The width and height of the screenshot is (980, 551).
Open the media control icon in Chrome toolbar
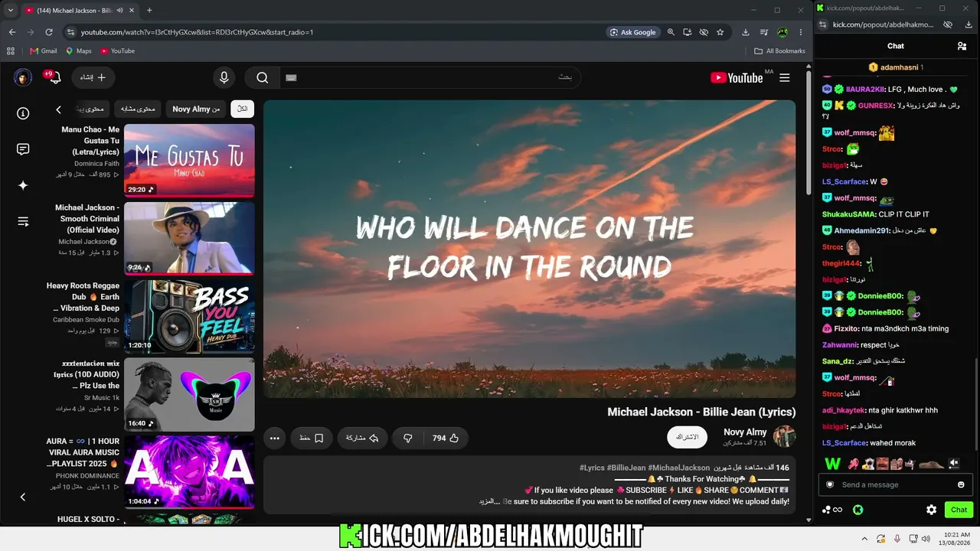[x=764, y=32]
